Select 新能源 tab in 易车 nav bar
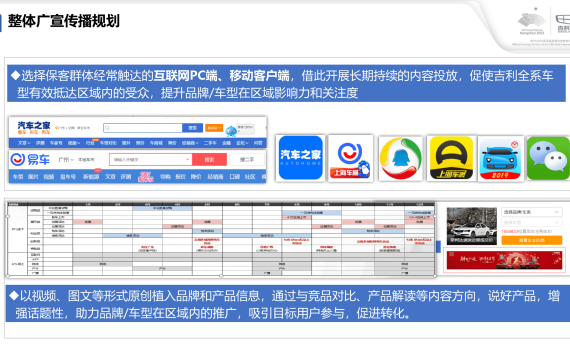Viewport: 570px width, 360px height. 91,177
